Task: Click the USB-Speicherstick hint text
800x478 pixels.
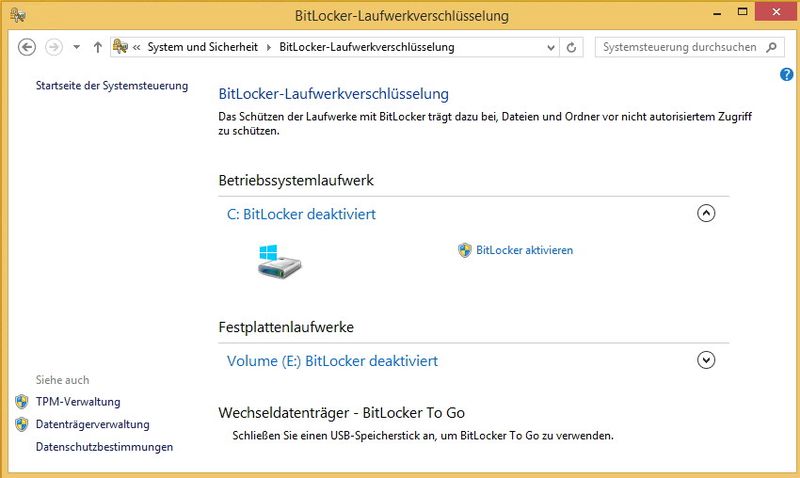Action: [x=423, y=436]
